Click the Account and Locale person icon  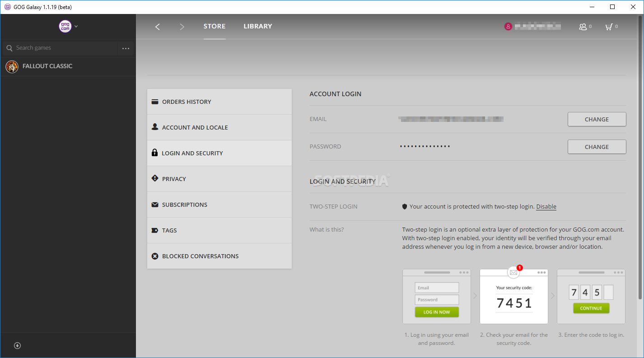pyautogui.click(x=155, y=127)
